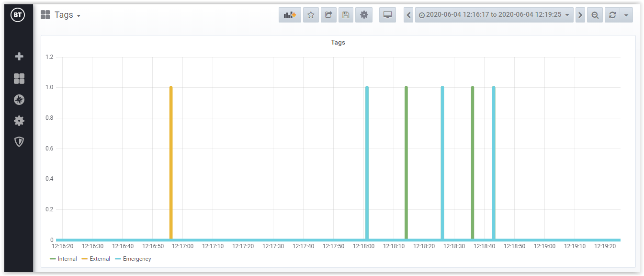This screenshot has width=644, height=276.
Task: Refresh the dashboard
Action: pyautogui.click(x=612, y=15)
